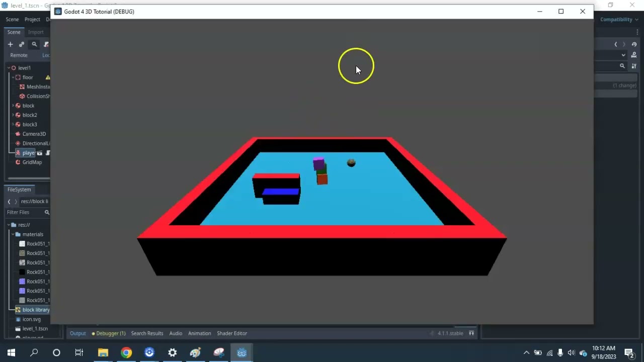The height and width of the screenshot is (362, 644).
Task: Select the player node in tree
Action: pyautogui.click(x=28, y=153)
